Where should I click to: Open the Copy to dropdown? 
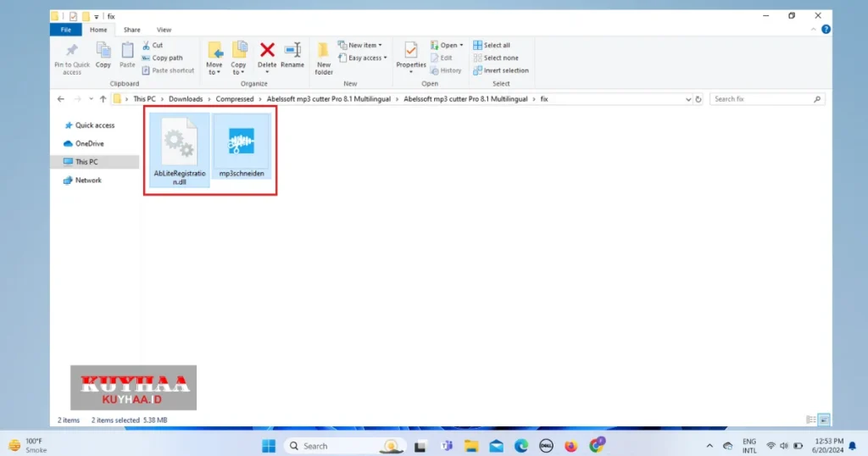(x=238, y=58)
